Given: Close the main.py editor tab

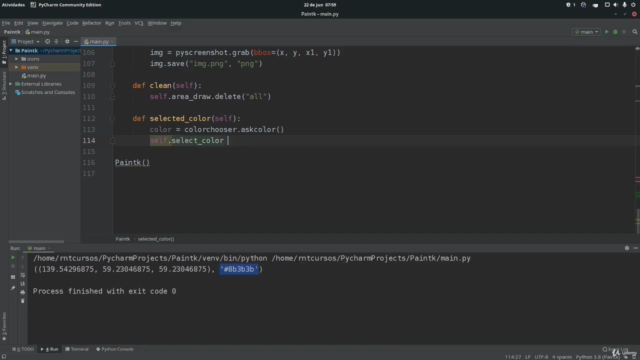Looking at the screenshot, I should (112, 42).
